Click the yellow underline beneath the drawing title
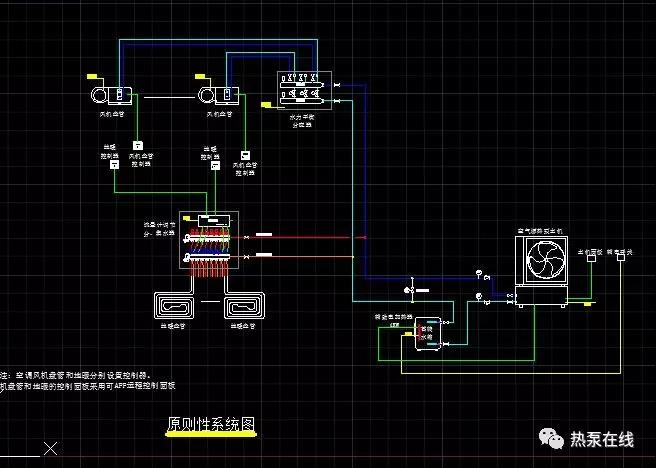Image resolution: width=656 pixels, height=468 pixels. pos(211,435)
